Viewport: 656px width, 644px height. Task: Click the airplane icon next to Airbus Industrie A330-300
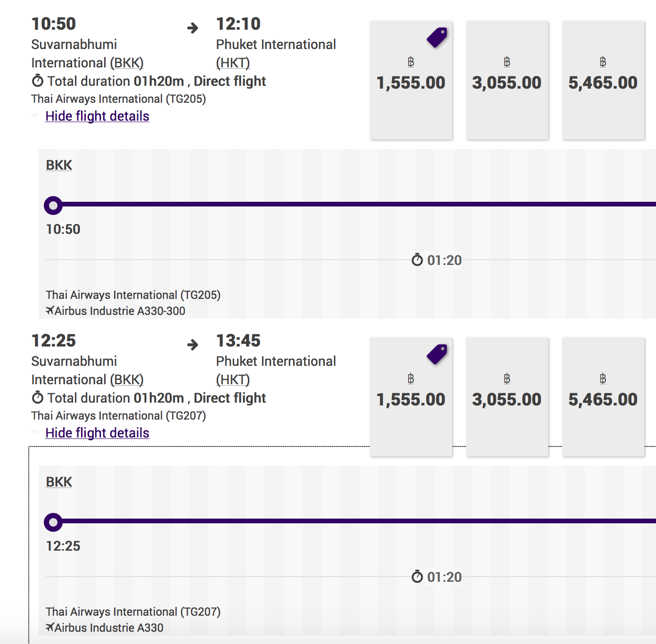pyautogui.click(x=50, y=310)
